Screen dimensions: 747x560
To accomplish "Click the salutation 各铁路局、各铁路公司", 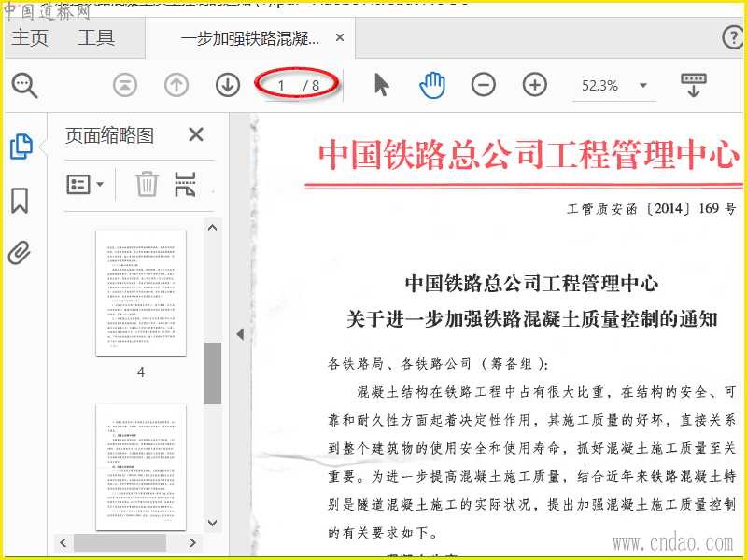I will tap(399, 364).
